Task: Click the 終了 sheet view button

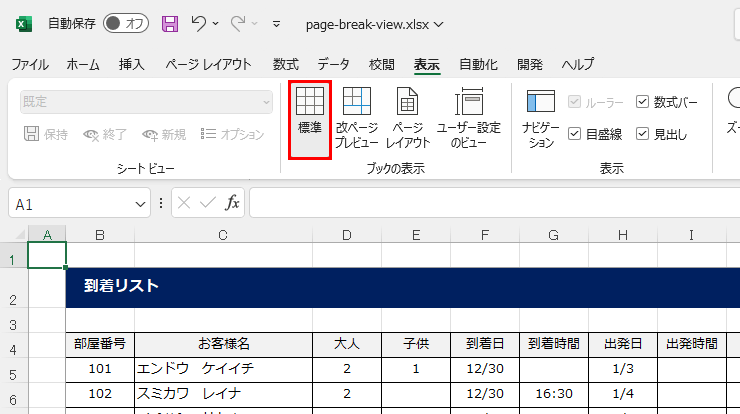Action: point(105,135)
